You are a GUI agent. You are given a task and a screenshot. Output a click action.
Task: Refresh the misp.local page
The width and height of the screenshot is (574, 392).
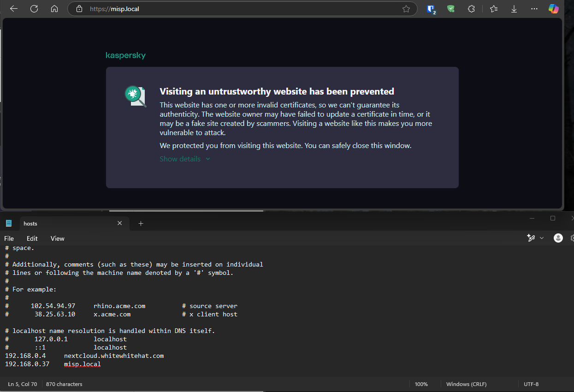(x=34, y=8)
